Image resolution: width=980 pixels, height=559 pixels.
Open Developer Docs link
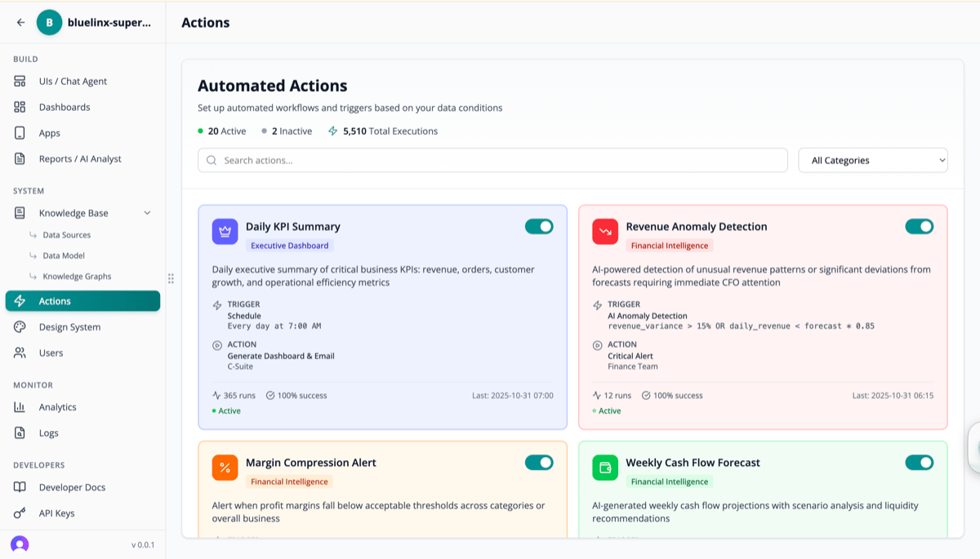[x=72, y=487]
